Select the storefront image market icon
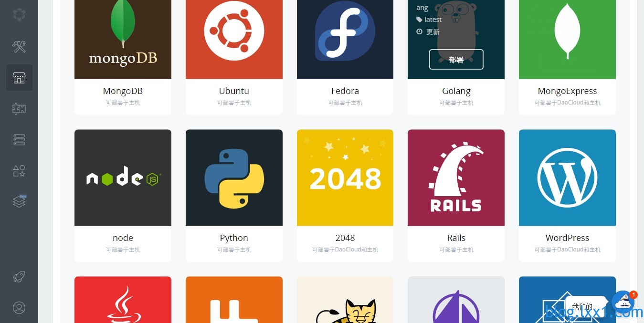 coord(19,78)
